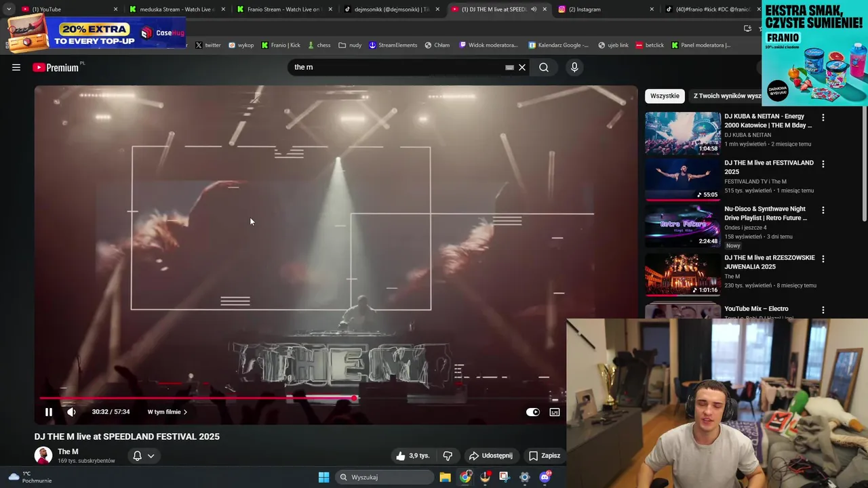
Task: Open DJ KUBA & NEITAN Energy 2000 thumbnail
Action: [682, 134]
